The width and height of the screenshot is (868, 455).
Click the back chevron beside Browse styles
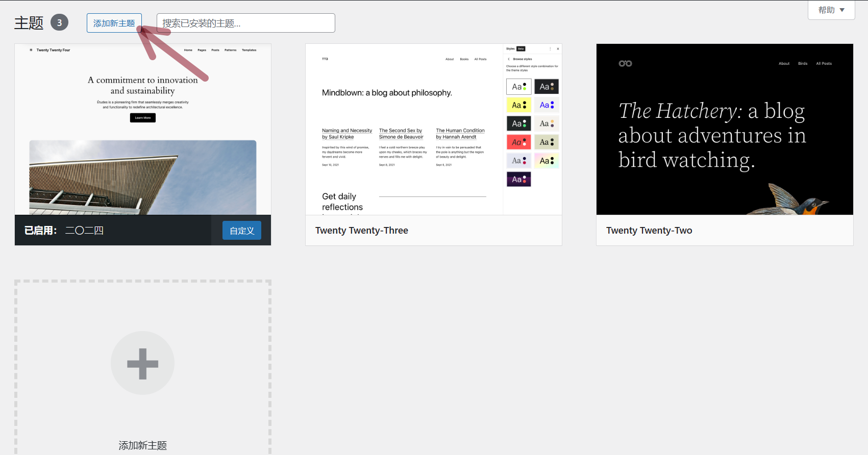tap(509, 59)
